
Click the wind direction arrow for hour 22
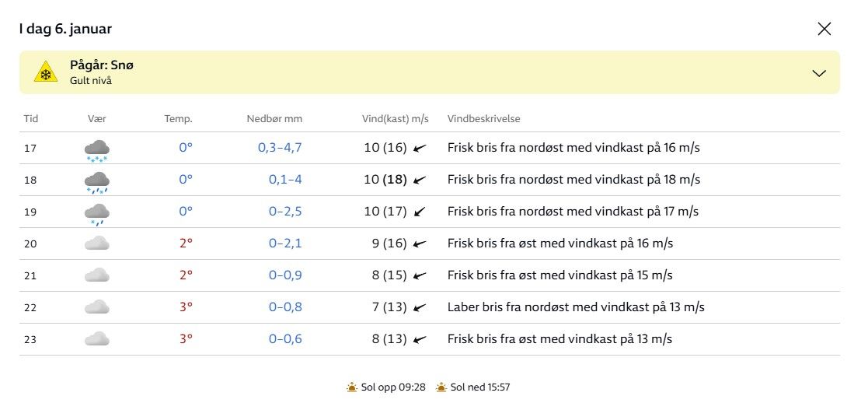pos(420,307)
